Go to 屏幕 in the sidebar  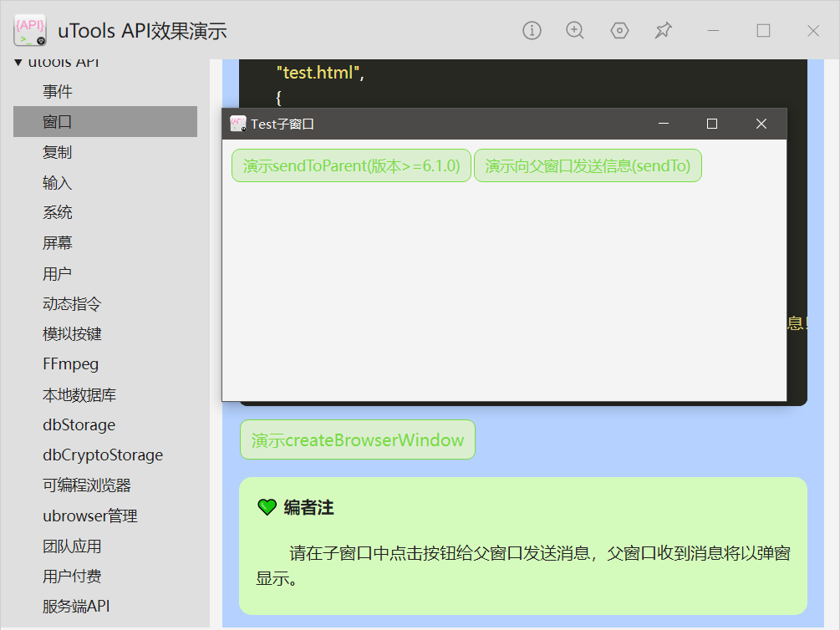[105, 243]
